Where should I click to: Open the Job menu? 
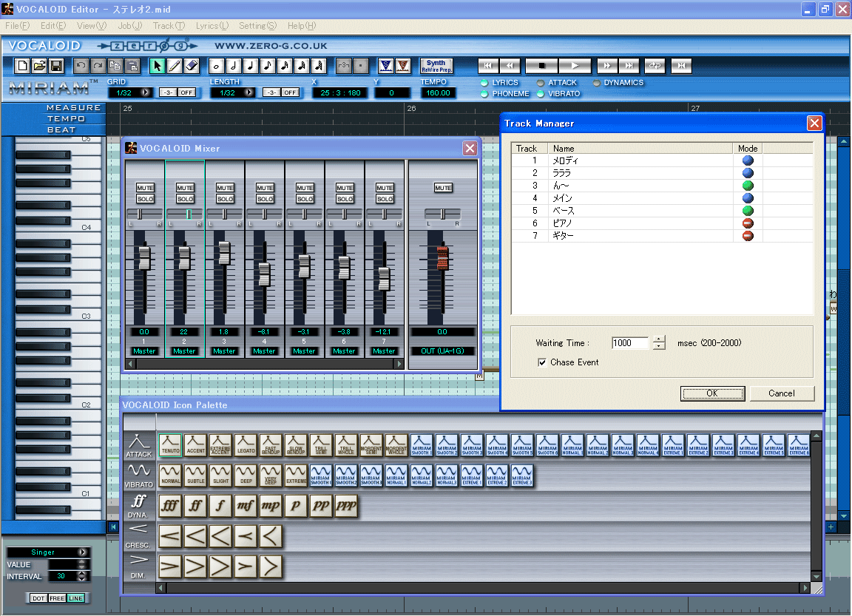(130, 26)
